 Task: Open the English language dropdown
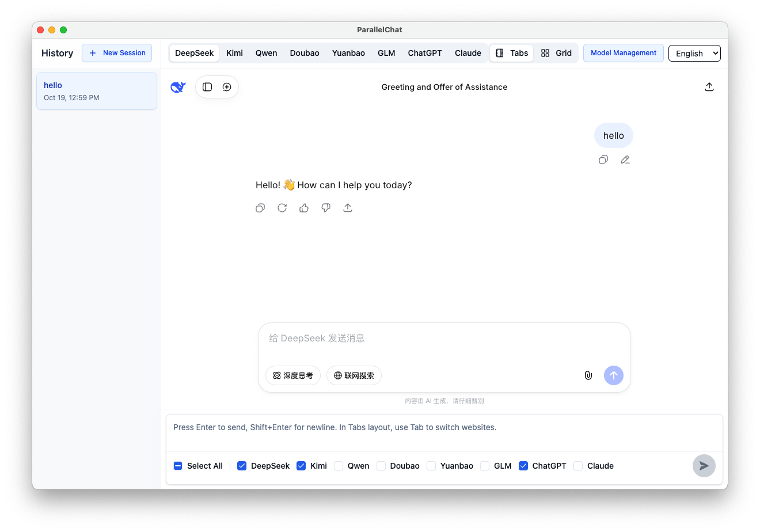click(x=694, y=53)
